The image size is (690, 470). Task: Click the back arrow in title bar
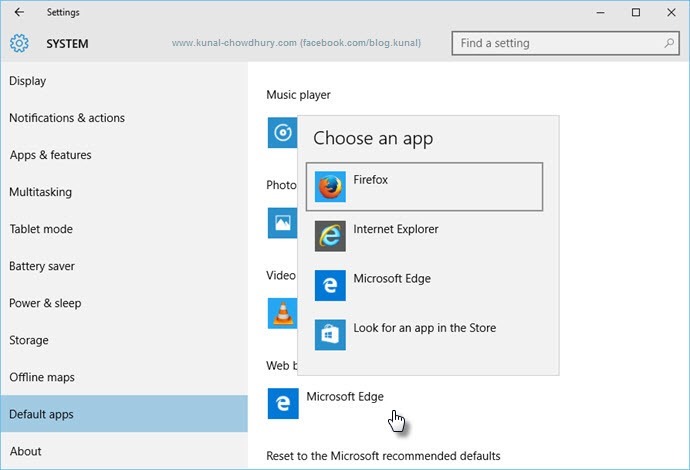tap(19, 12)
